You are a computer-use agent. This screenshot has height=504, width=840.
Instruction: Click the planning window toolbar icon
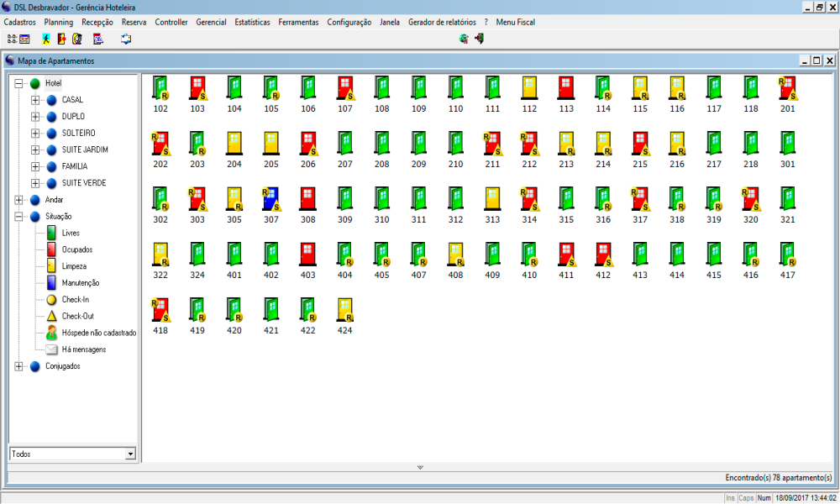[x=24, y=39]
